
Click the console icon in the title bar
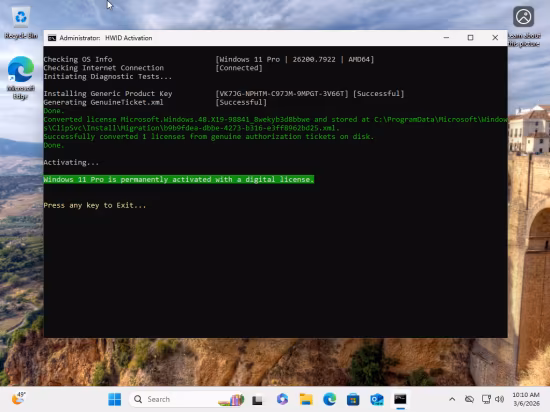pyautogui.click(x=52, y=38)
